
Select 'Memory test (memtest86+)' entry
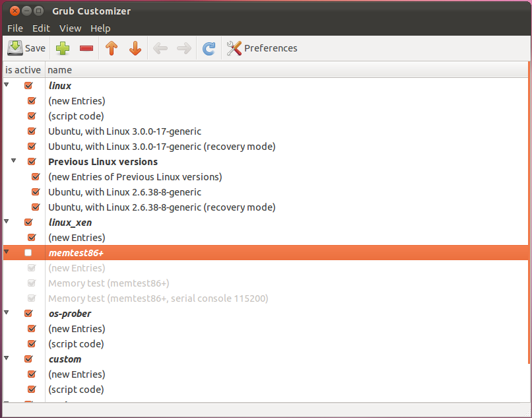click(x=108, y=283)
